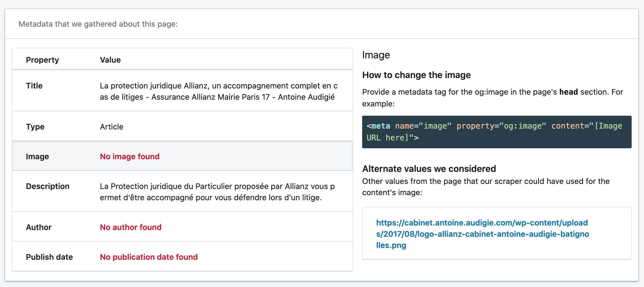Click the og:image meta tag code block

coord(496,132)
